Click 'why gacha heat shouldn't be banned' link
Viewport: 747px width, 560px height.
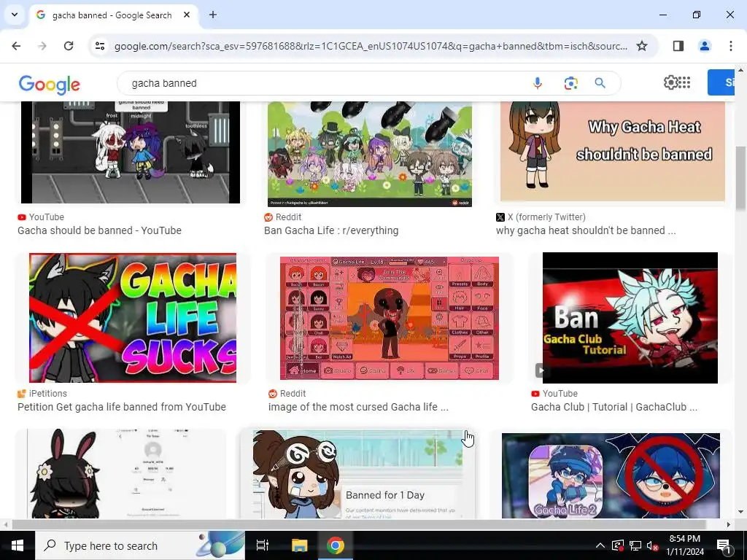[586, 230]
